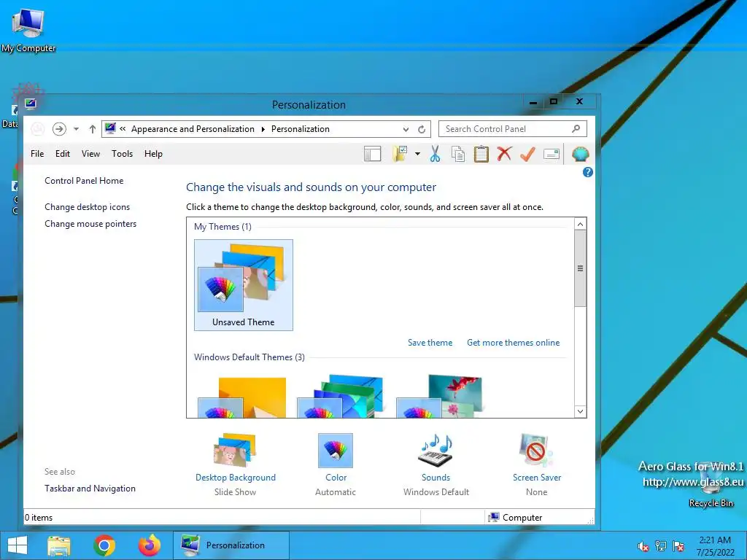Select the red flower default theme
This screenshot has width=747, height=560.
click(x=440, y=396)
